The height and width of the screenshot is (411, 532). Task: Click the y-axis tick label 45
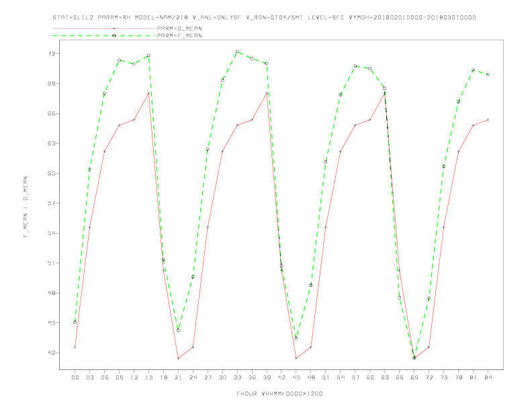coord(51,323)
